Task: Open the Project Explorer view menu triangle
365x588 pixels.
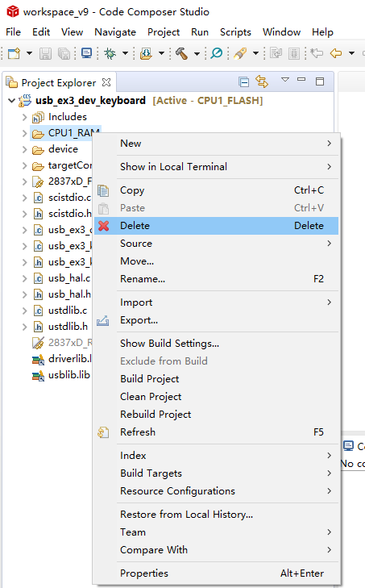Action: [285, 80]
